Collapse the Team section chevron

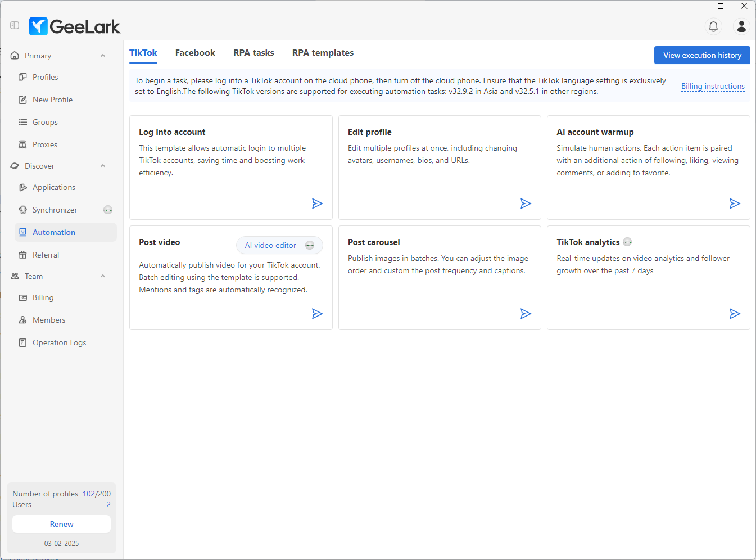[103, 276]
